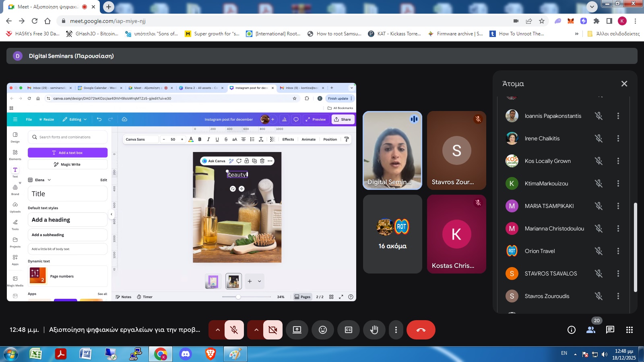Click the participants list scrollbar
This screenshot has width=644, height=362.
coord(636,247)
